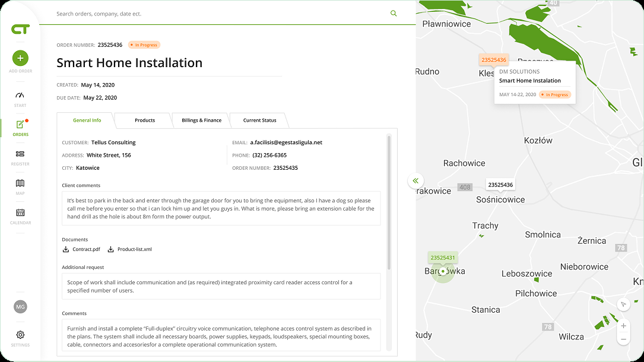Click the Product-list.xml download icon
Image resolution: width=644 pixels, height=362 pixels.
pos(110,249)
